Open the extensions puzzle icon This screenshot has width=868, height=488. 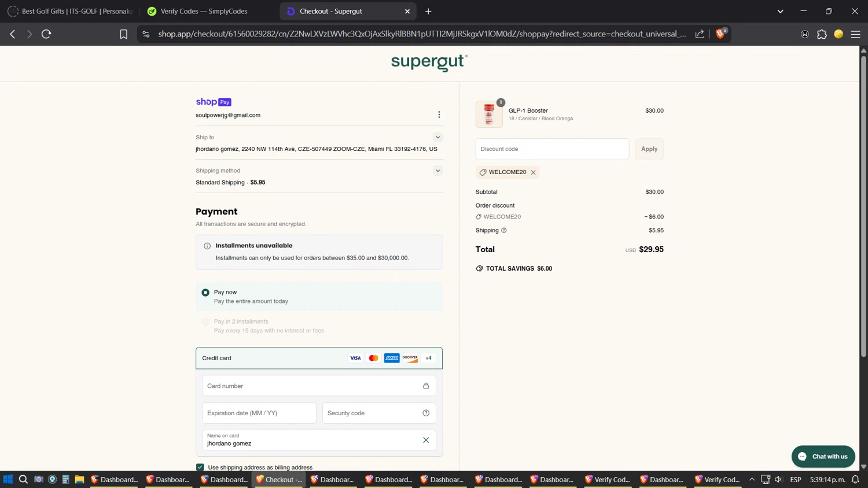(822, 34)
